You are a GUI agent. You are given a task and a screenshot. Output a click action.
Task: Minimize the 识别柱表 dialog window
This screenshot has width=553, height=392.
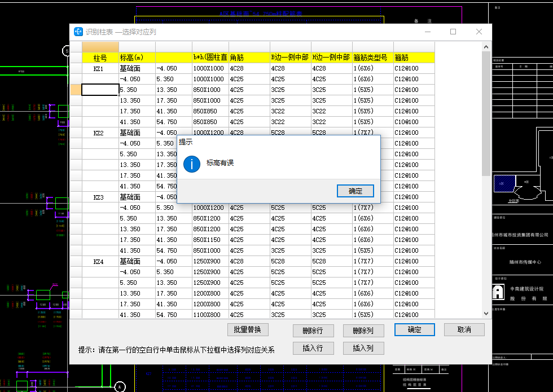[x=427, y=32]
